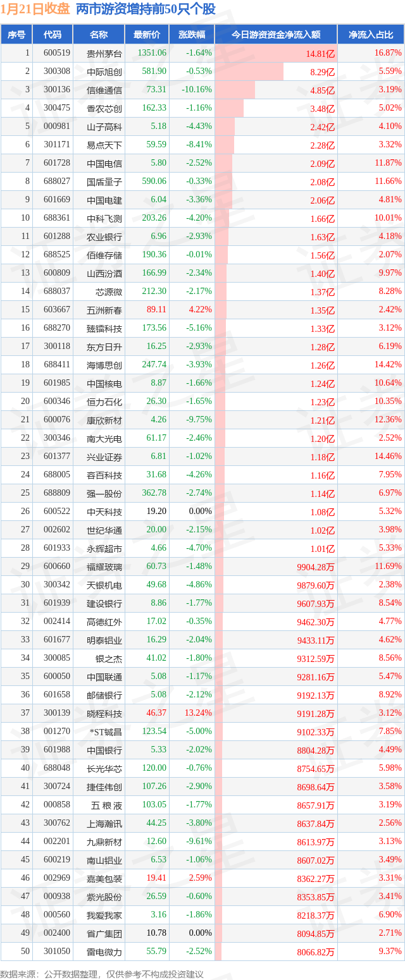Click stock code 601658
Screen dimensions: 405x980
click(57, 695)
